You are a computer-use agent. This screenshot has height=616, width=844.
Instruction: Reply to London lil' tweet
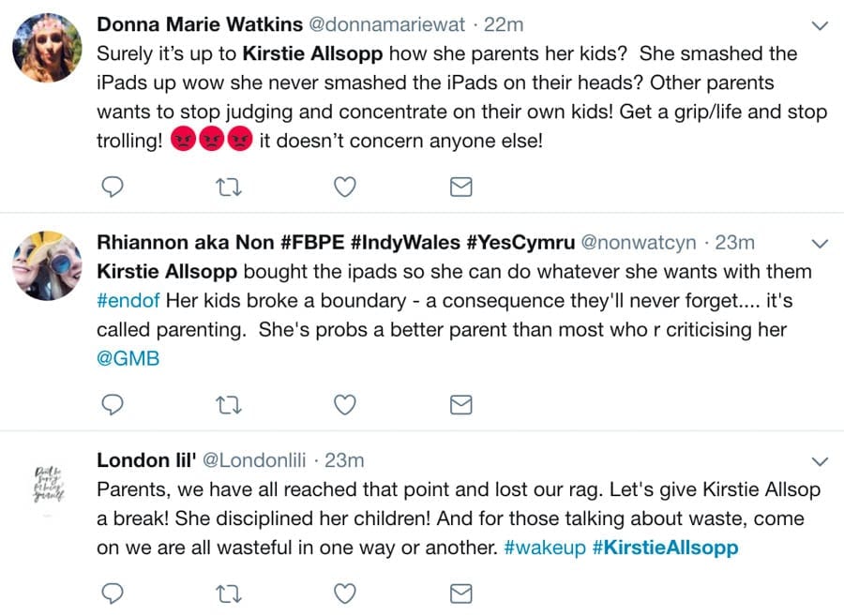tap(113, 593)
